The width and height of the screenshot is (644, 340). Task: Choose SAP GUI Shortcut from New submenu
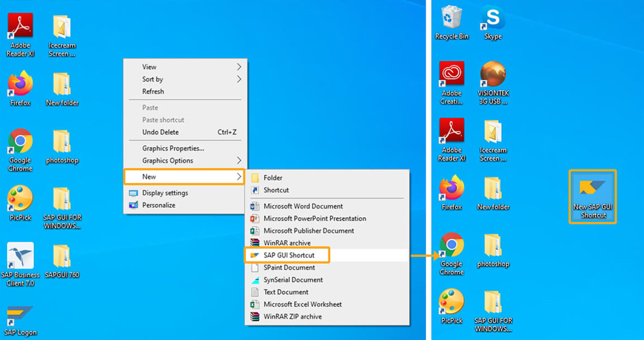pyautogui.click(x=289, y=255)
